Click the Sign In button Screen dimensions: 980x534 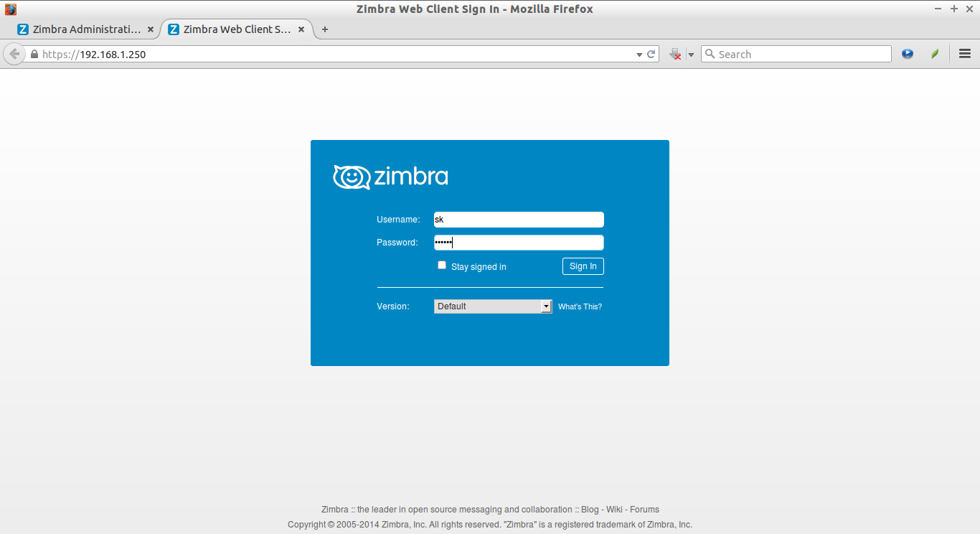583,266
